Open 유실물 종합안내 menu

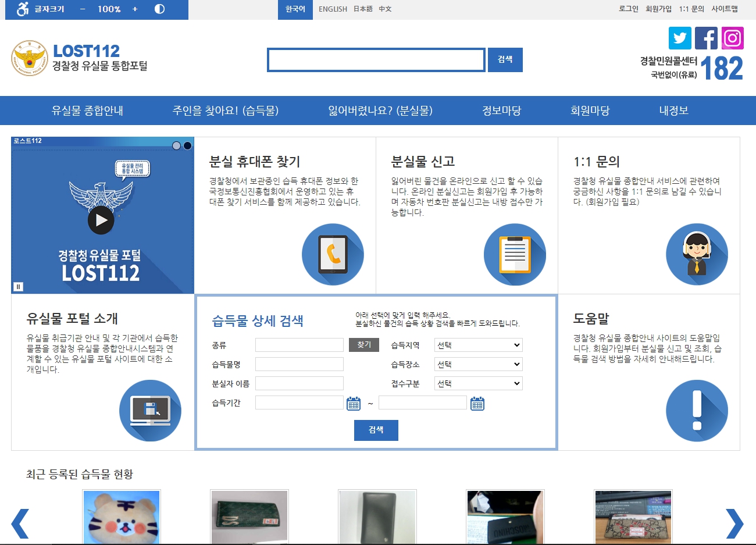coord(87,111)
